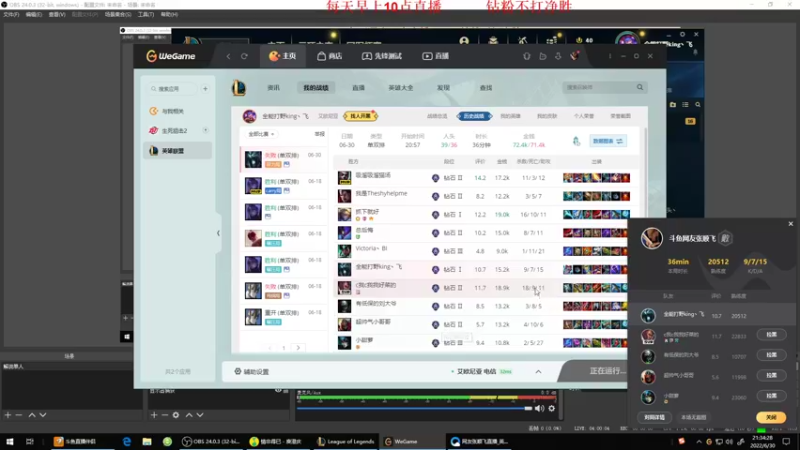Open 与我相关 in the sidebar

point(172,111)
